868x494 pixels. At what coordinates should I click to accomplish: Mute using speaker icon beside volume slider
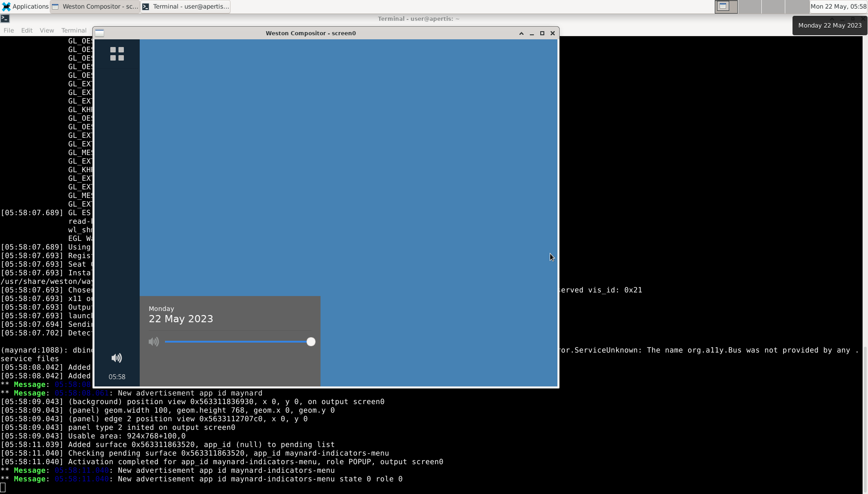tap(154, 342)
